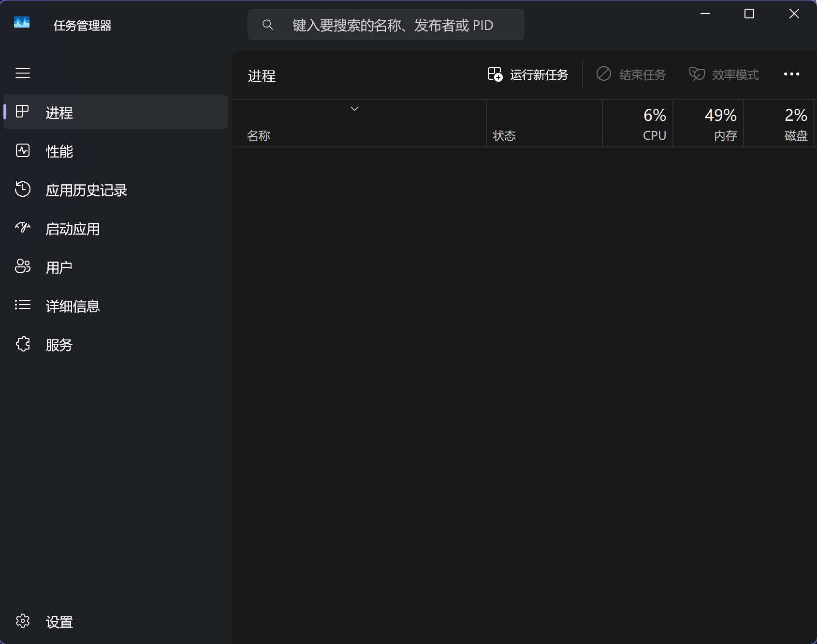Image resolution: width=817 pixels, height=644 pixels.
Task: Click the 用户 users panel icon
Action: coord(22,266)
